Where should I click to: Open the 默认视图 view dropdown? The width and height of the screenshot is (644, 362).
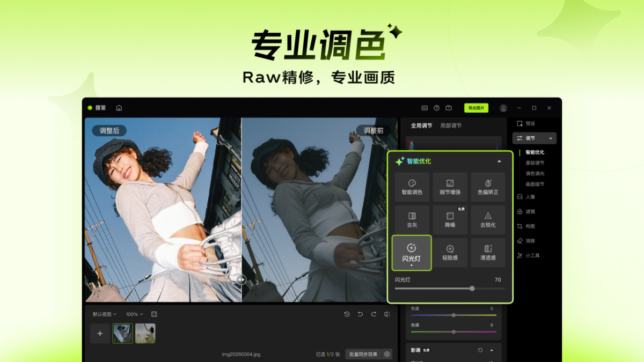[105, 314]
